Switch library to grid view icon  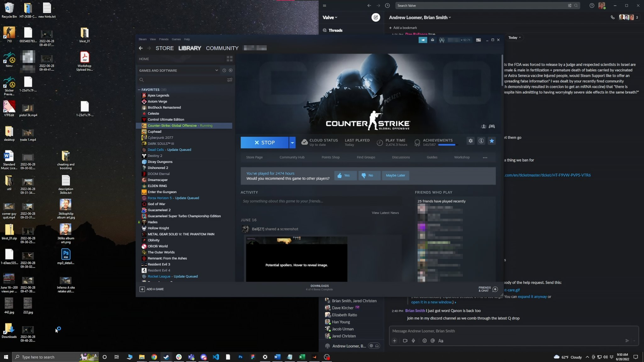(x=230, y=59)
